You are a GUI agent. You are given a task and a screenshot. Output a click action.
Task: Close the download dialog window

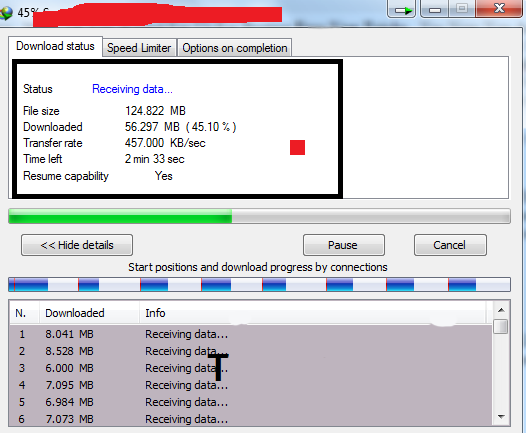(x=498, y=8)
